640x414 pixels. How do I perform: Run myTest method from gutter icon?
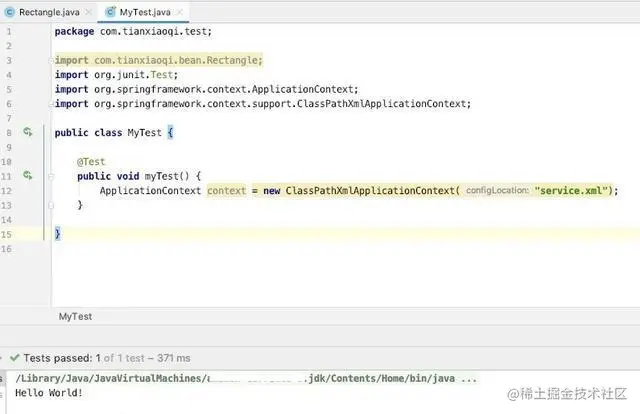pyautogui.click(x=27, y=176)
